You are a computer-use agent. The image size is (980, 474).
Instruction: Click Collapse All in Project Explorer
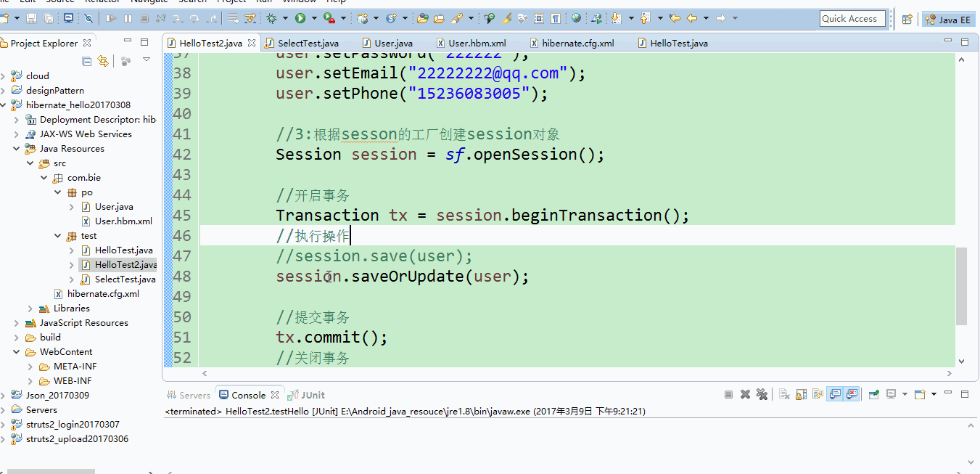click(x=87, y=61)
